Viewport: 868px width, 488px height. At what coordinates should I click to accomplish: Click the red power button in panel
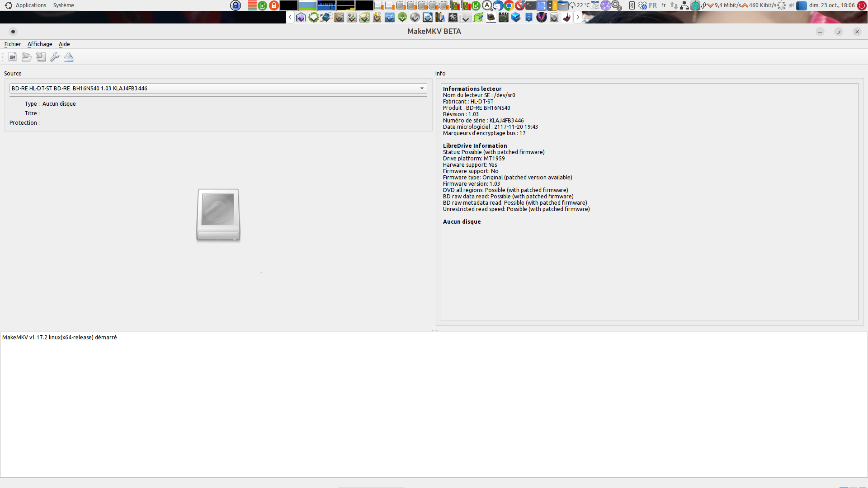(862, 5)
